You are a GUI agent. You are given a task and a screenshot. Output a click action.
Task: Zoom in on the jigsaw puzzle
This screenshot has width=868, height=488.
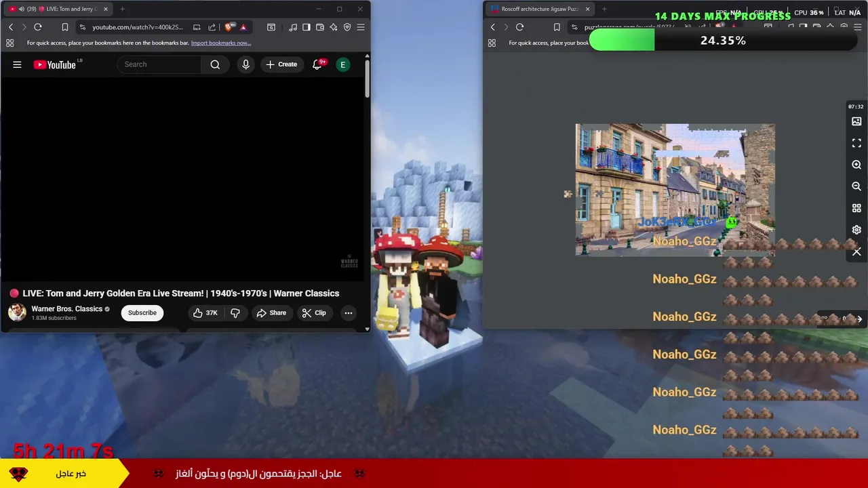point(856,165)
